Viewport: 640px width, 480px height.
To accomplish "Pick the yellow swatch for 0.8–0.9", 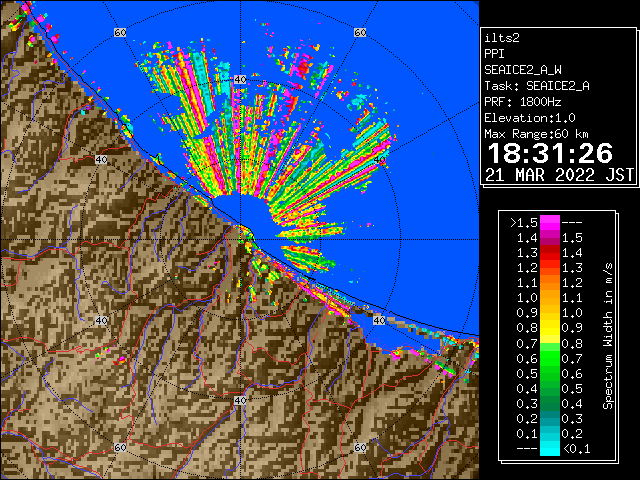I will (x=550, y=328).
